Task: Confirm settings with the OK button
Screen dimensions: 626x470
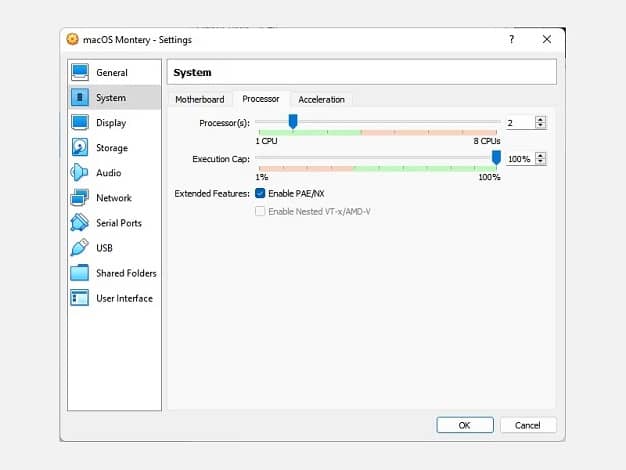Action: (x=465, y=425)
